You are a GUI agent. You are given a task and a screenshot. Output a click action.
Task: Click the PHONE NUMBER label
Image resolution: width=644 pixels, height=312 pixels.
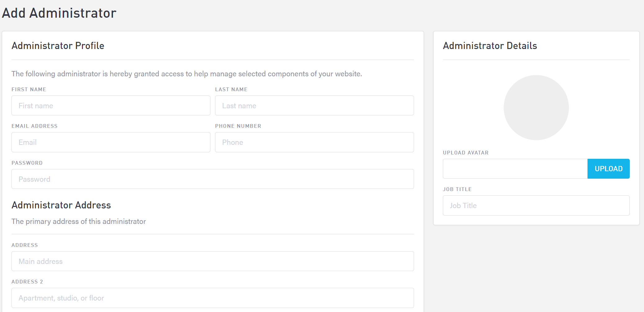[238, 126]
